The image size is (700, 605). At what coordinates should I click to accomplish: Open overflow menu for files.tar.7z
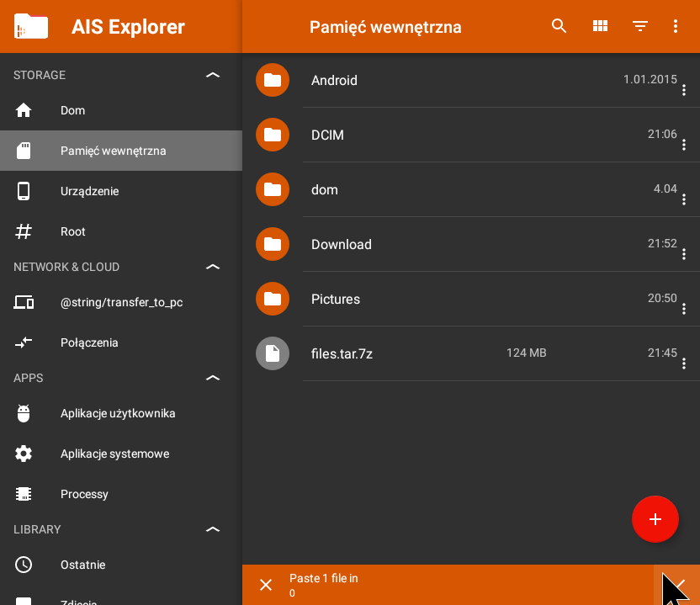point(684,364)
